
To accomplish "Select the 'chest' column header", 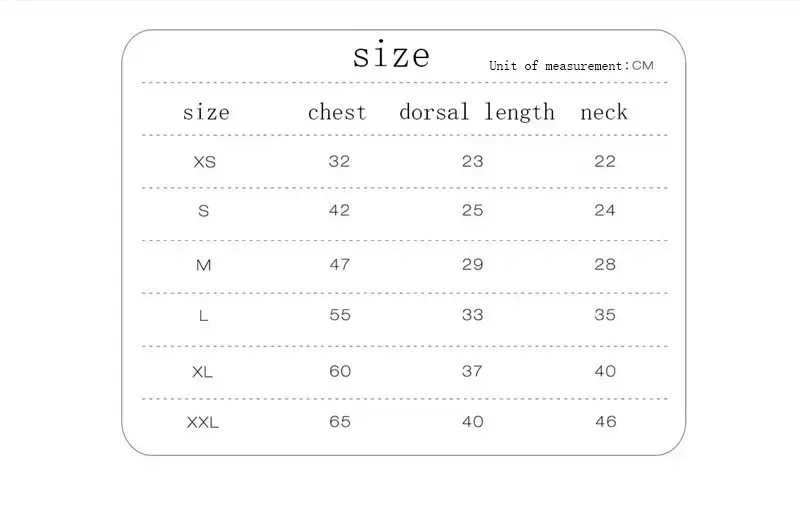I will (x=337, y=112).
